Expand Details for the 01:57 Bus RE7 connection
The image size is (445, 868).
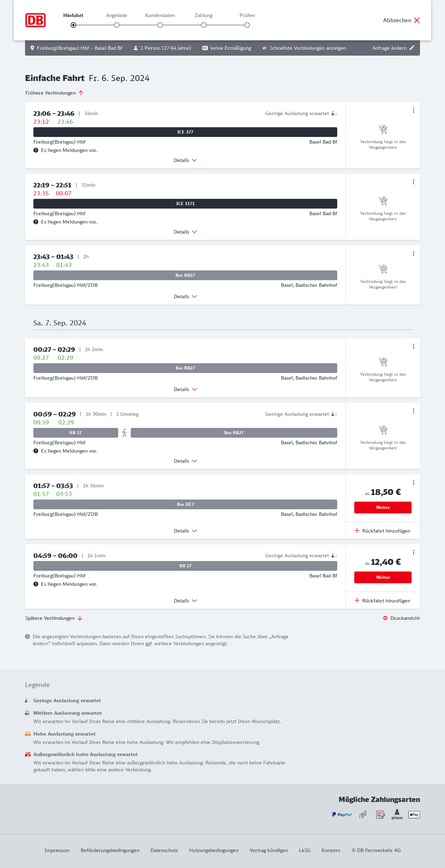coord(185,531)
